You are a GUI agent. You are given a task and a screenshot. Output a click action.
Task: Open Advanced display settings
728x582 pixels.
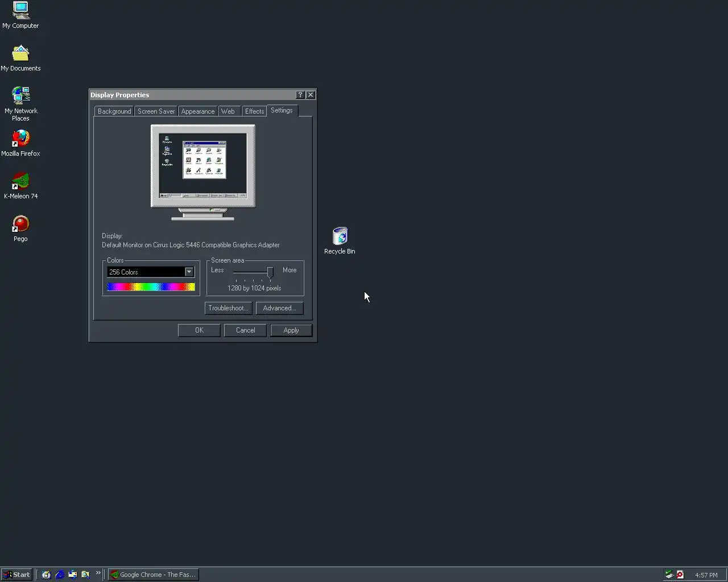pos(279,308)
